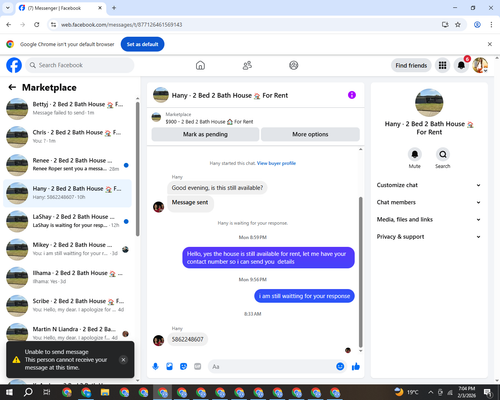
Task: Open Martin N Liandra conversation
Action: (67, 333)
